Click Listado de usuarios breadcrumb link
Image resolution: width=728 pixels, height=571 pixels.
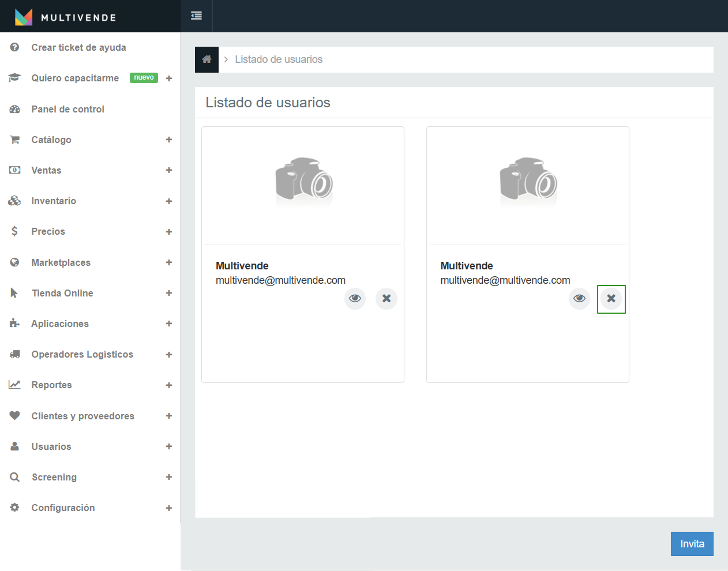[x=279, y=59]
